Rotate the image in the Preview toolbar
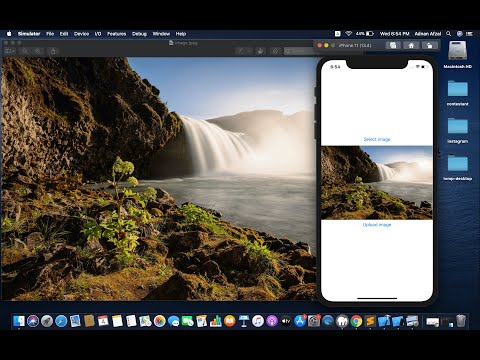The height and width of the screenshot is (360, 480). click(261, 51)
